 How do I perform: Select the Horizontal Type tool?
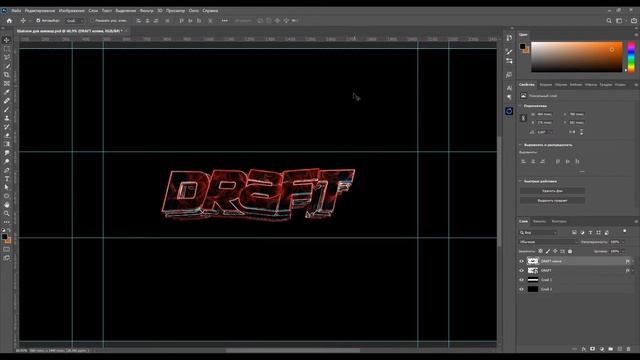(7, 178)
